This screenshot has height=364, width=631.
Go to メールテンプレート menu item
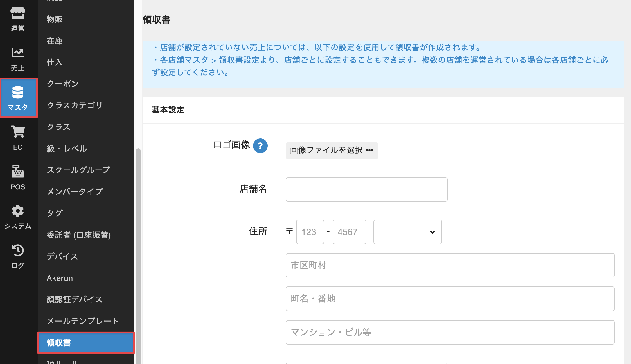[x=83, y=321]
